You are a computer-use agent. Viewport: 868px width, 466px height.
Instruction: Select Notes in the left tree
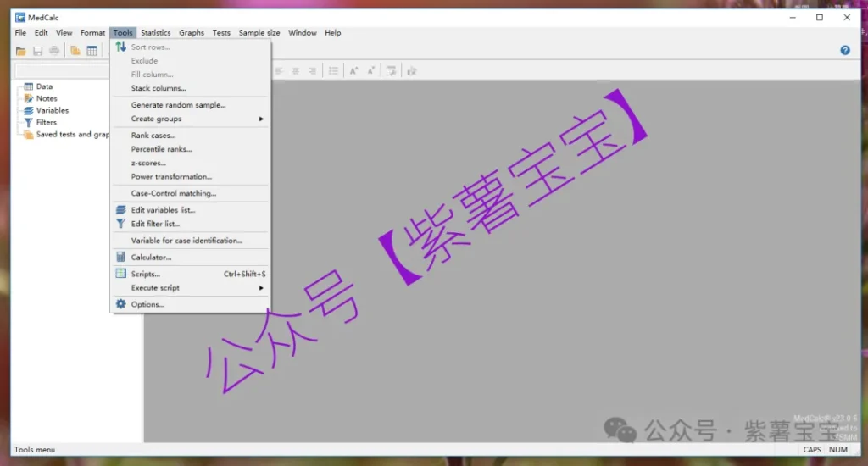(x=47, y=98)
